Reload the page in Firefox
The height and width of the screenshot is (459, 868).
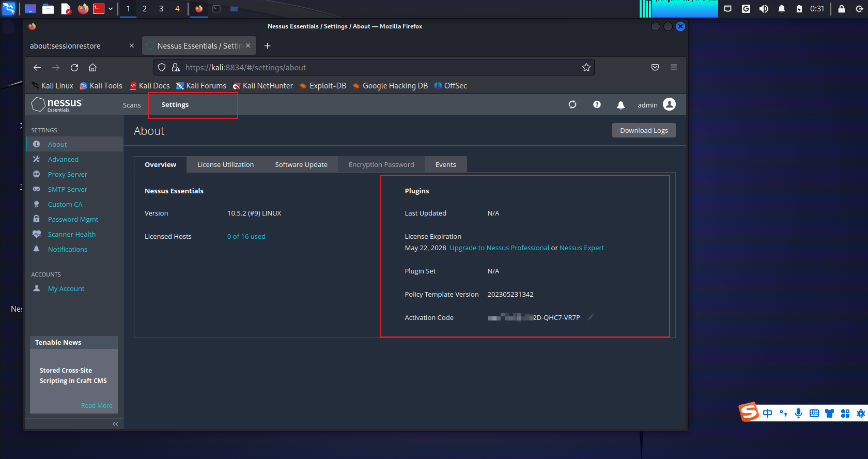point(74,68)
